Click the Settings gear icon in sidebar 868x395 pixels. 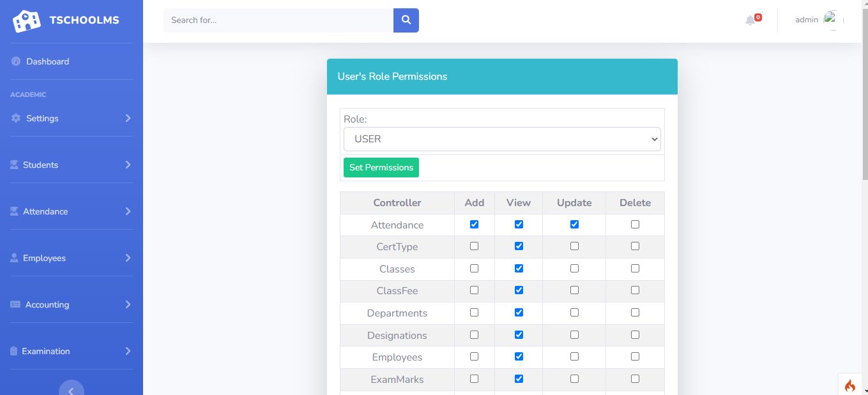(16, 119)
